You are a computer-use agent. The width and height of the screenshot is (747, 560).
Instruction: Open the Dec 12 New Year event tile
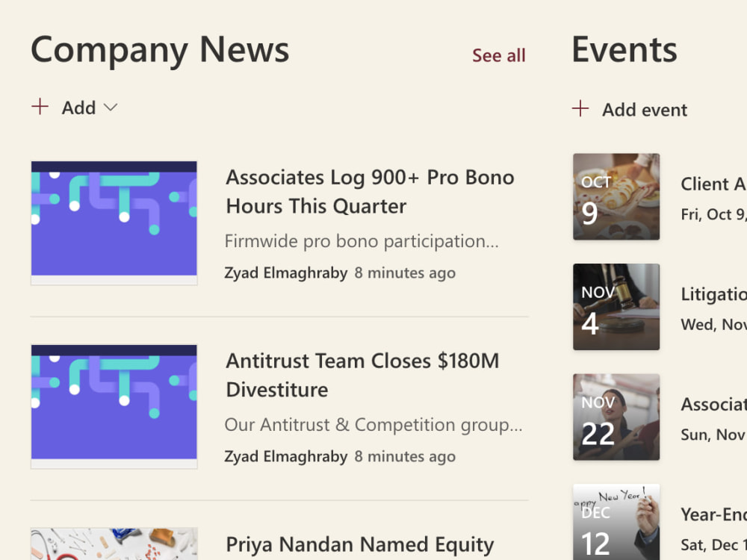[x=616, y=523]
